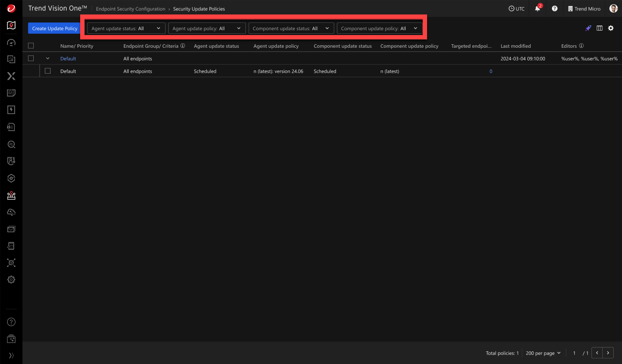Open the blue Default policy link
The width and height of the screenshot is (622, 364).
pos(68,59)
